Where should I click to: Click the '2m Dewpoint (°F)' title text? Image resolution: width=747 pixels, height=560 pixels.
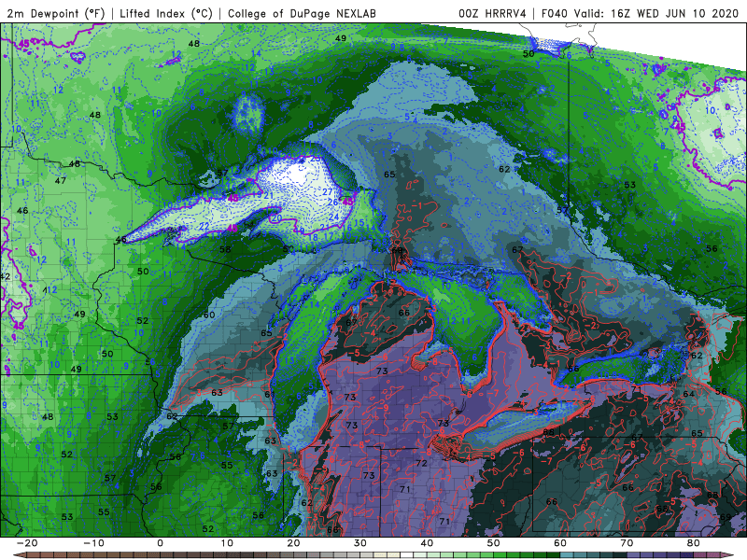(55, 13)
